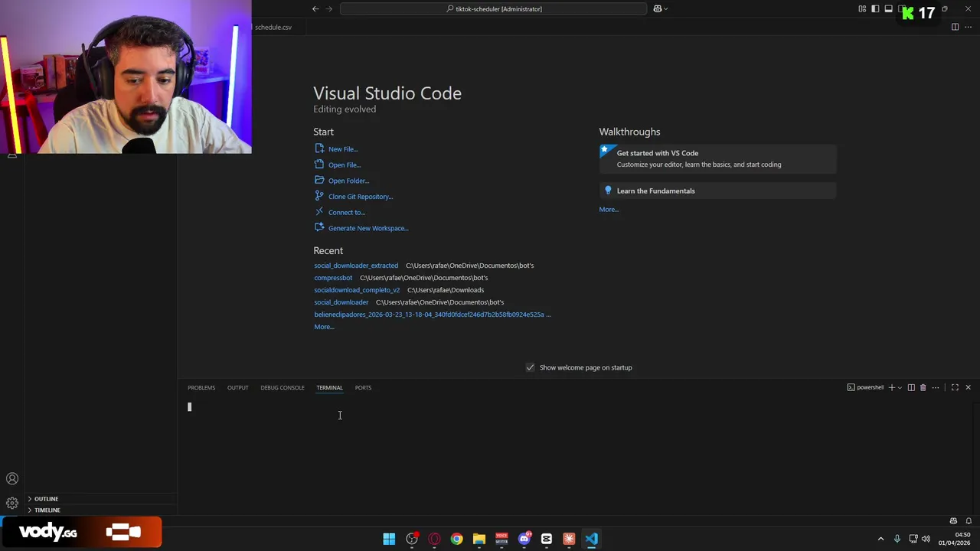Click the Customize Layout icon in title bar
This screenshot has width=980, height=551.
pos(862,8)
